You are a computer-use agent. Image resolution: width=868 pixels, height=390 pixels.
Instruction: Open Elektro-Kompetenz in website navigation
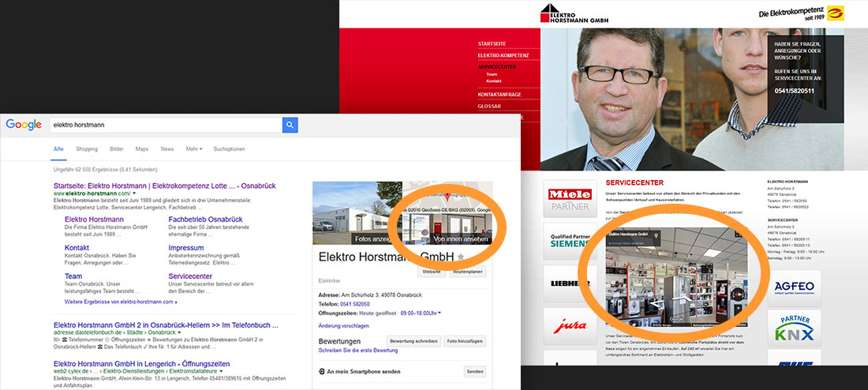(503, 55)
